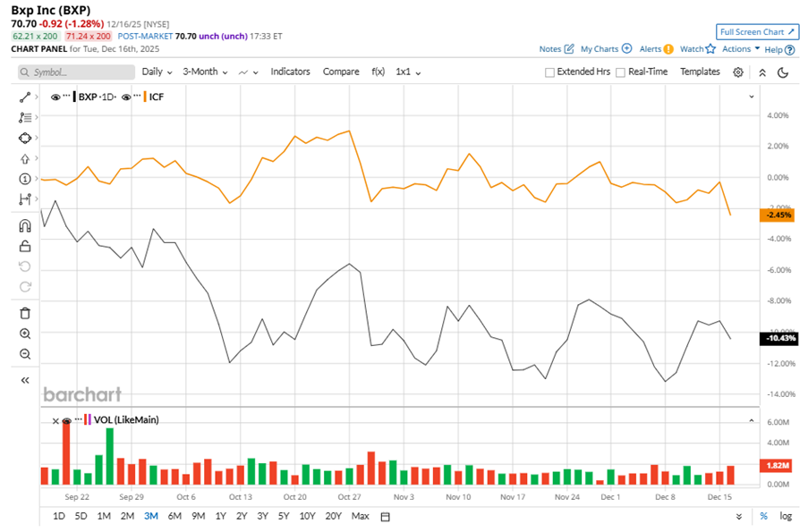Pick the measurement ruler tool
Viewport: 808px width, 532px height.
[25, 198]
